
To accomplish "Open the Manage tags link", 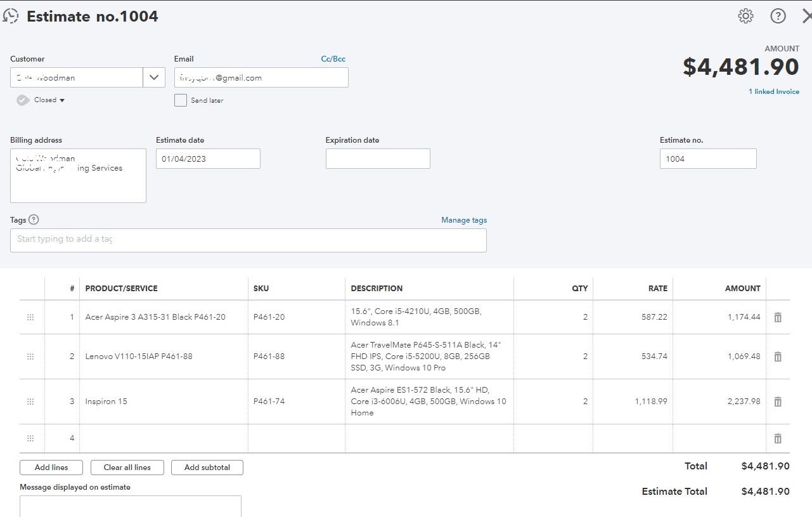I will click(464, 220).
